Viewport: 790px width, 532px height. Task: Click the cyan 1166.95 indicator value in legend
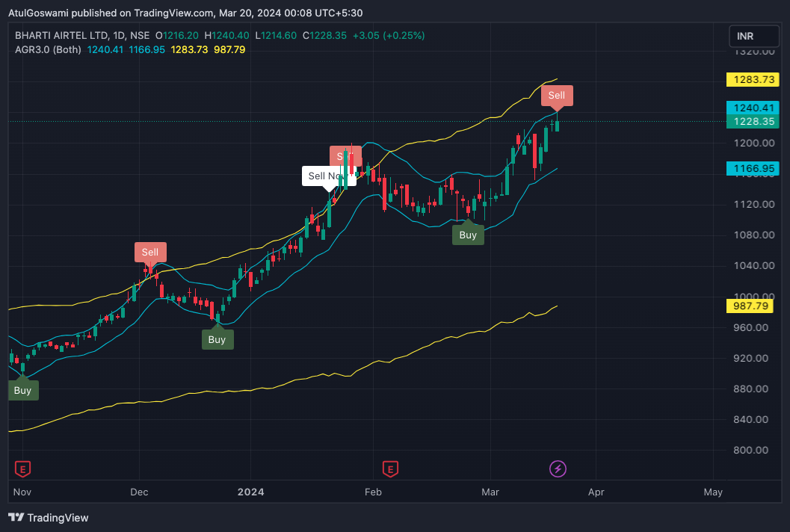point(146,49)
